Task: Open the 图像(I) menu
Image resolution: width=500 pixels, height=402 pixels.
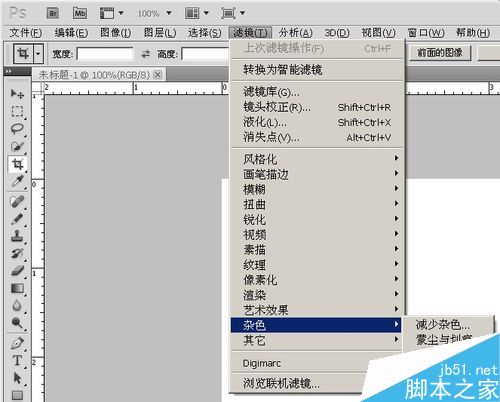Action: point(116,33)
